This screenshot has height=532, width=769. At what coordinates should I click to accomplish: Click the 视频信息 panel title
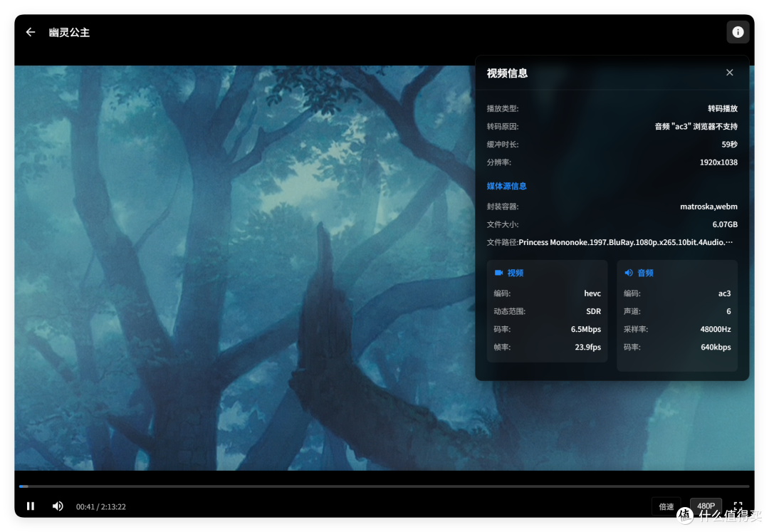pos(507,73)
